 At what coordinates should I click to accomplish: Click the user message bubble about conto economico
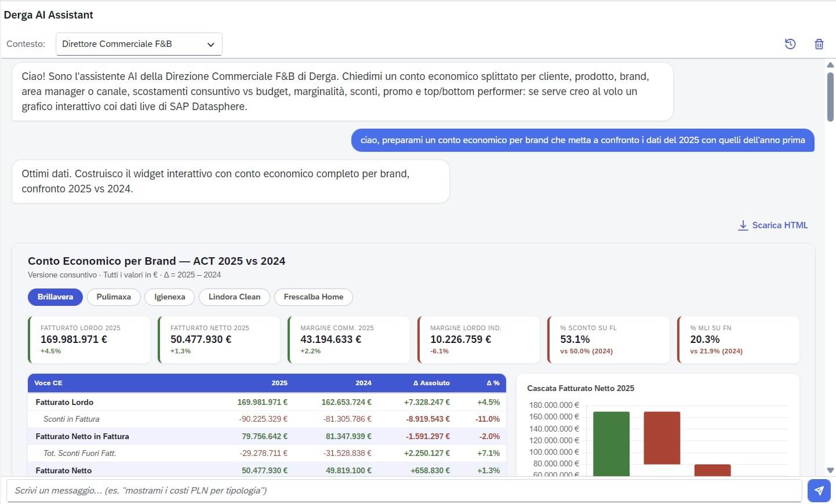pyautogui.click(x=583, y=140)
